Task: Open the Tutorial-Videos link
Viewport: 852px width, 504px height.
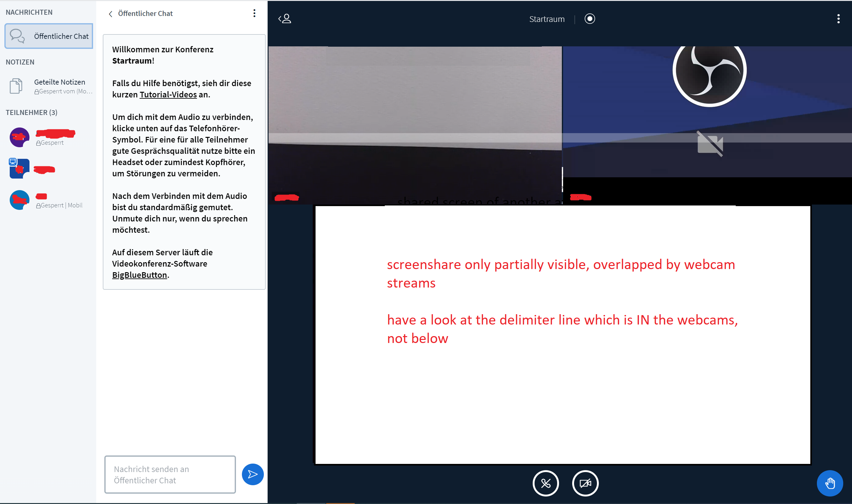Action: click(168, 94)
